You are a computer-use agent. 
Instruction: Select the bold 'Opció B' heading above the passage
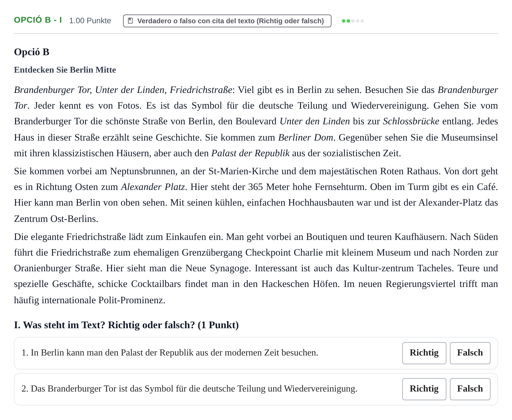32,52
